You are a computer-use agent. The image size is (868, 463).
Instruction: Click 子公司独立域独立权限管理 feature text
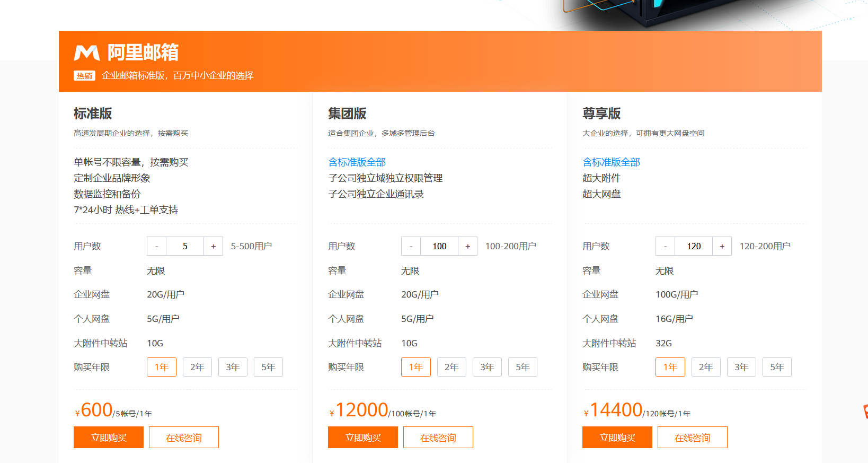pyautogui.click(x=385, y=178)
